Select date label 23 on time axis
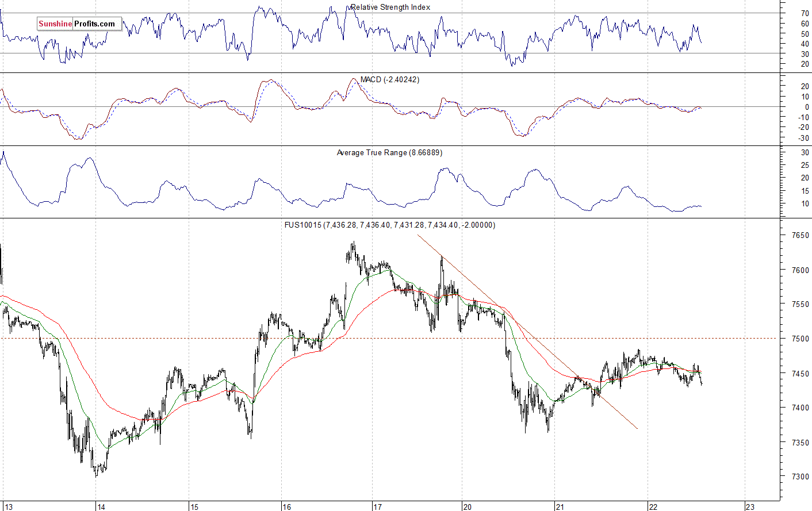Viewport: 812px width, 511px height. pyautogui.click(x=750, y=506)
